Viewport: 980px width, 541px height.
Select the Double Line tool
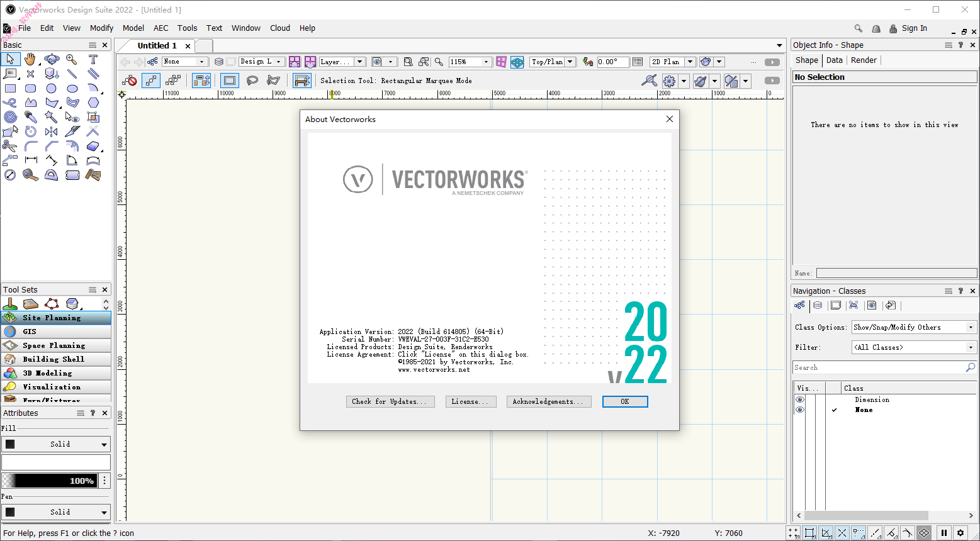pyautogui.click(x=93, y=74)
